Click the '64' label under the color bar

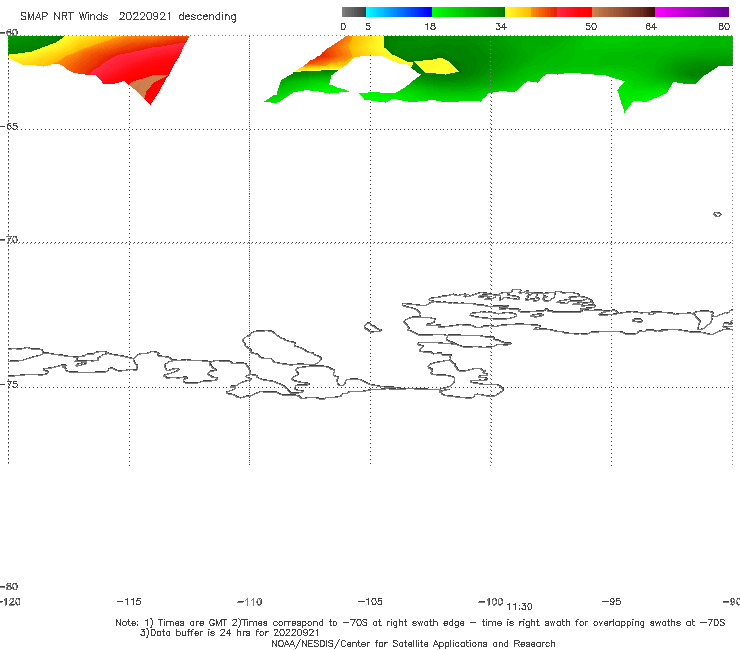[x=651, y=26]
